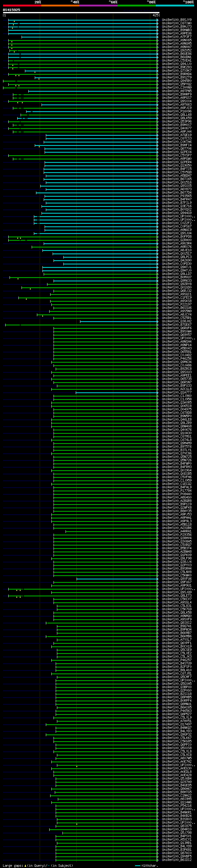Select hit UniRef100_Q42690
The image size is (197, 868).
177,260
